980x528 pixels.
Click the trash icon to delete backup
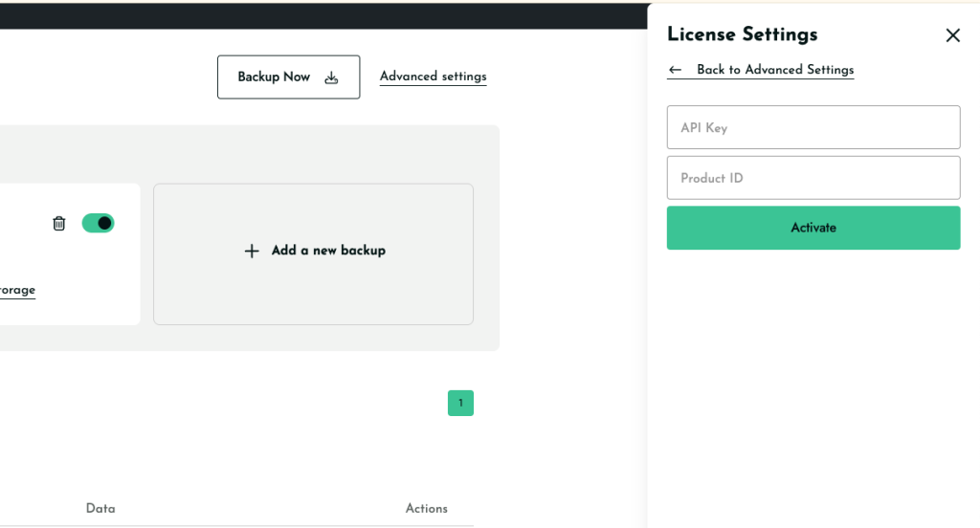click(x=58, y=223)
